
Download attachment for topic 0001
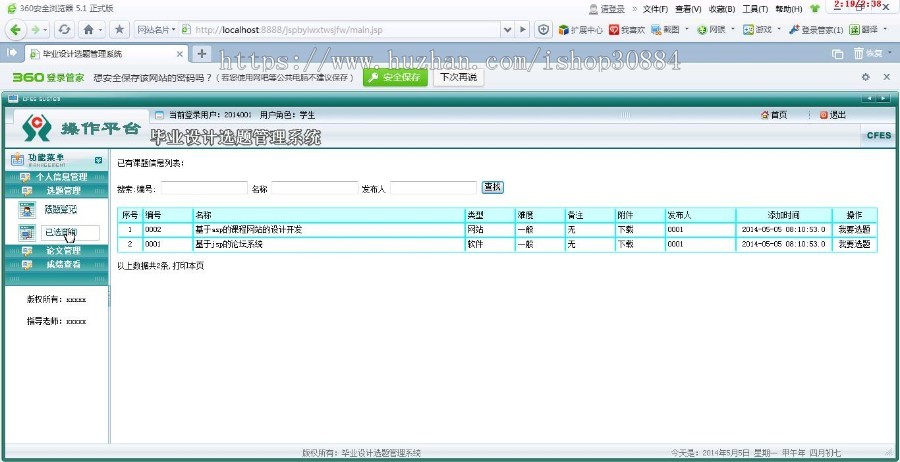[x=625, y=244]
